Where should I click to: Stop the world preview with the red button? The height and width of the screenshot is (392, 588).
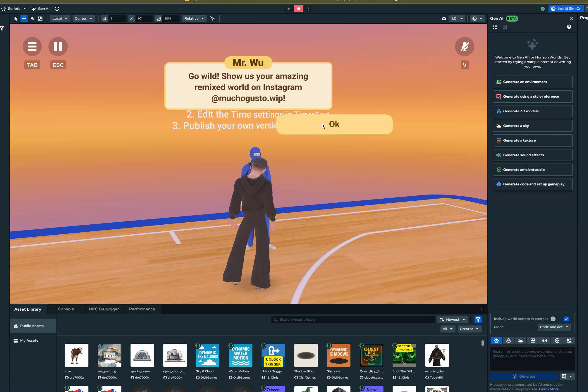pyautogui.click(x=298, y=9)
